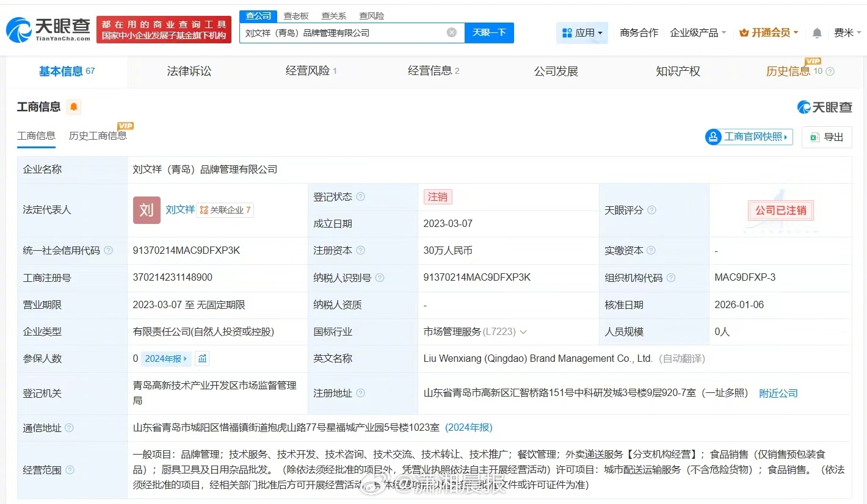The image size is (867, 504).
Task: Clear the search box using the X icon
Action: pyautogui.click(x=451, y=32)
